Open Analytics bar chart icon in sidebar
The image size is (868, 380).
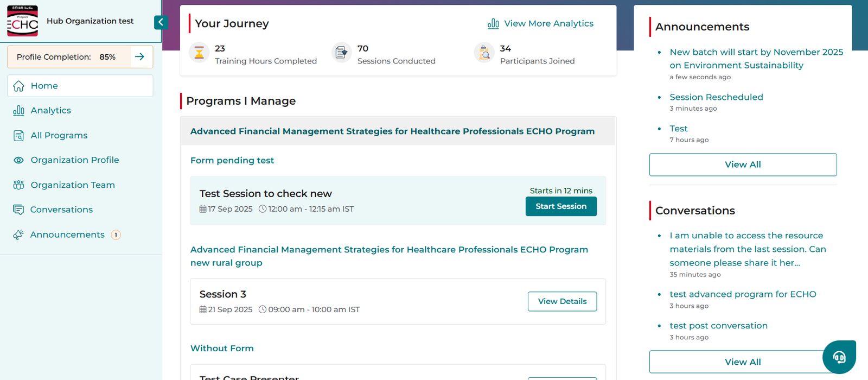point(18,111)
